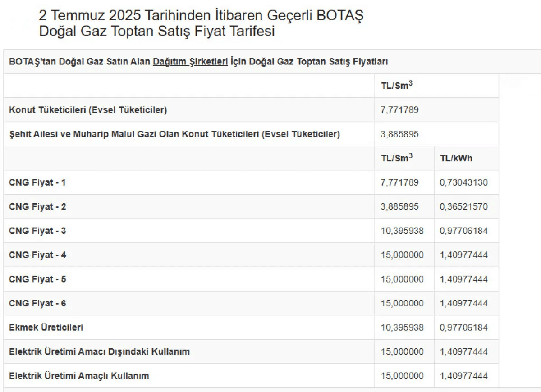
Task: Click the TL/Sm³ header above Konut Tüketicileri price
Action: pos(397,86)
